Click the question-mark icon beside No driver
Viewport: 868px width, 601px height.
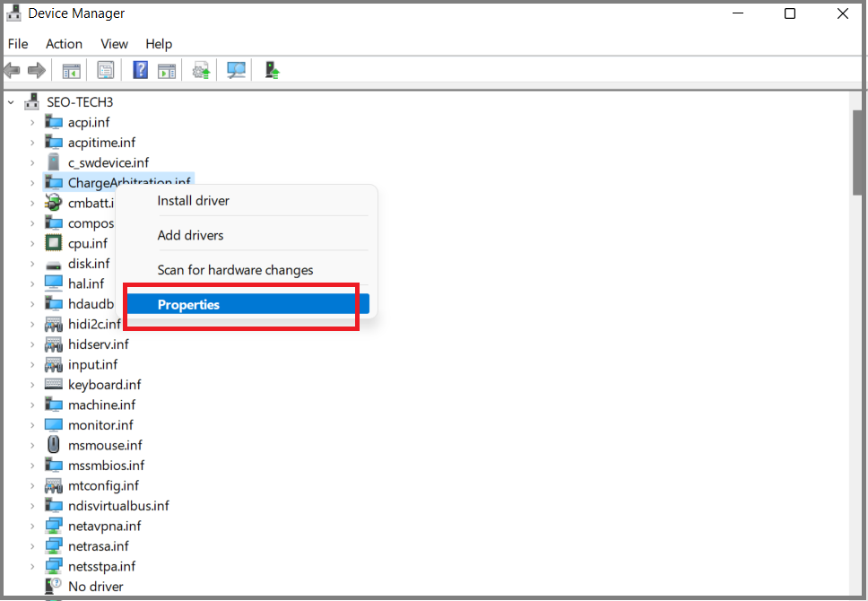(54, 586)
